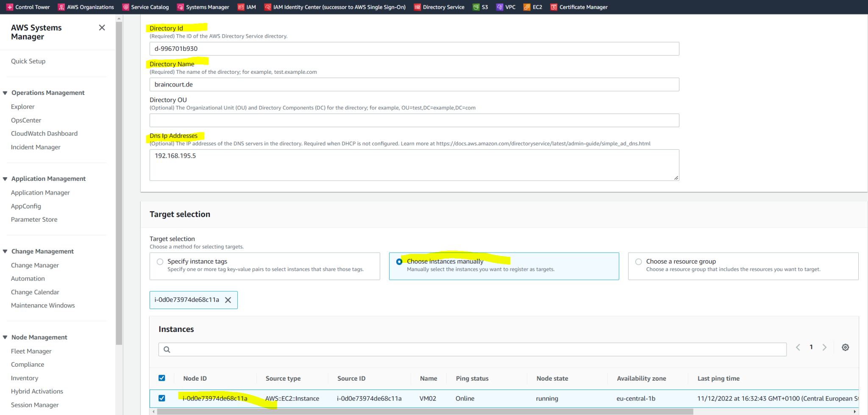Viewport: 868px width, 415px height.
Task: Open the instances table settings gear
Action: pos(846,347)
